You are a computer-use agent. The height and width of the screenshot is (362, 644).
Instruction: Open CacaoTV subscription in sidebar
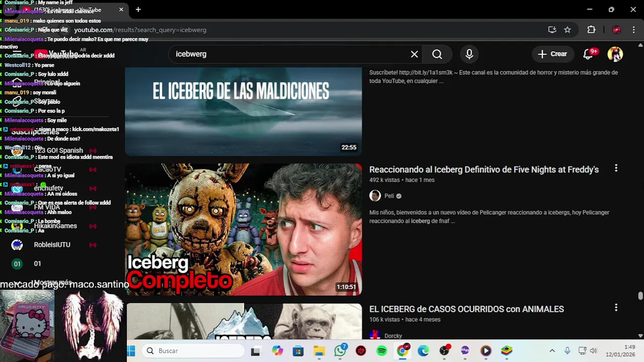tap(47, 169)
